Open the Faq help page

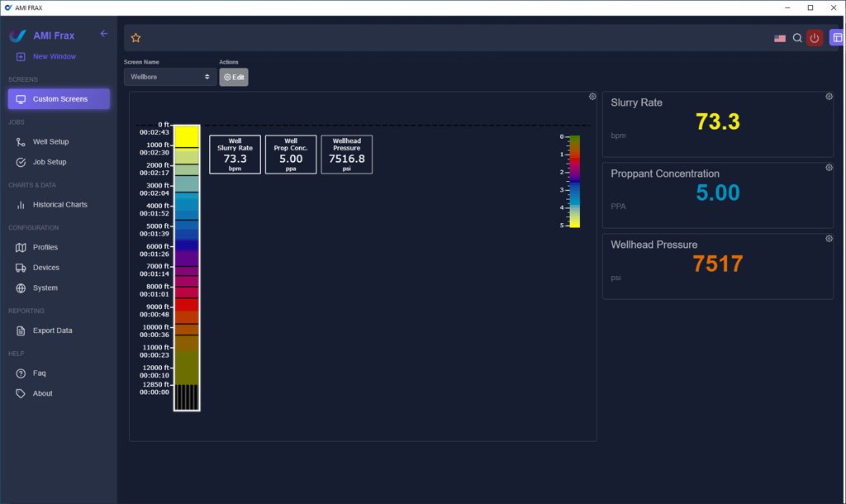39,373
